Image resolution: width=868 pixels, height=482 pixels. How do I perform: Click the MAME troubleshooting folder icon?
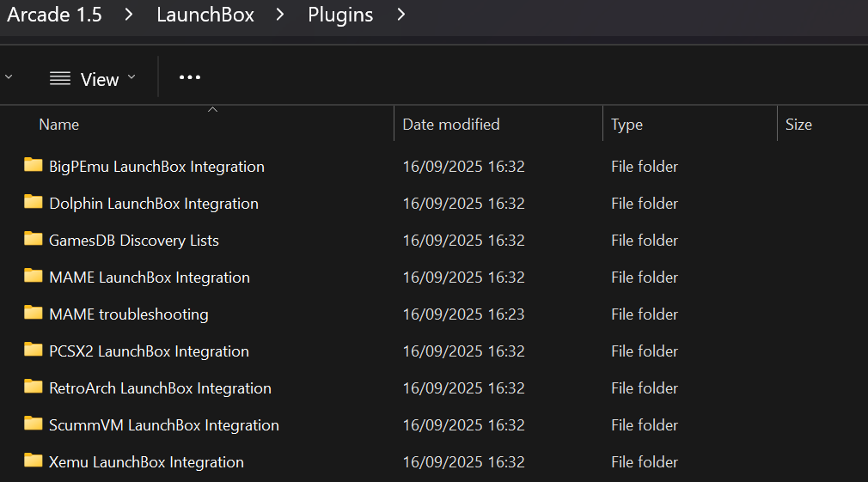point(34,313)
